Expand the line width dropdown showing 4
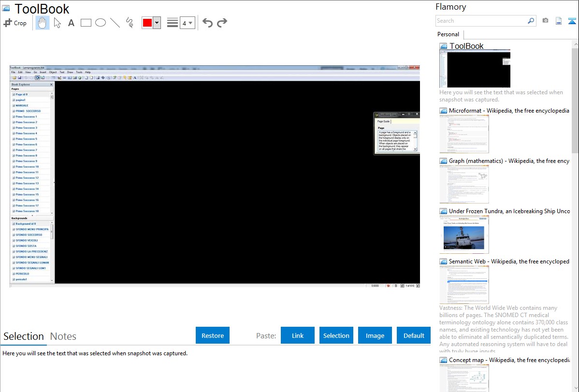Screen dimensions: 579x392 pos(187,23)
